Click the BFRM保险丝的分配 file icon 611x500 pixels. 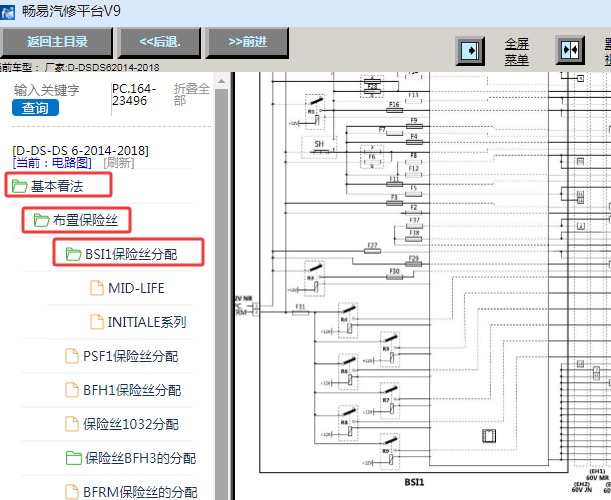tap(72, 492)
